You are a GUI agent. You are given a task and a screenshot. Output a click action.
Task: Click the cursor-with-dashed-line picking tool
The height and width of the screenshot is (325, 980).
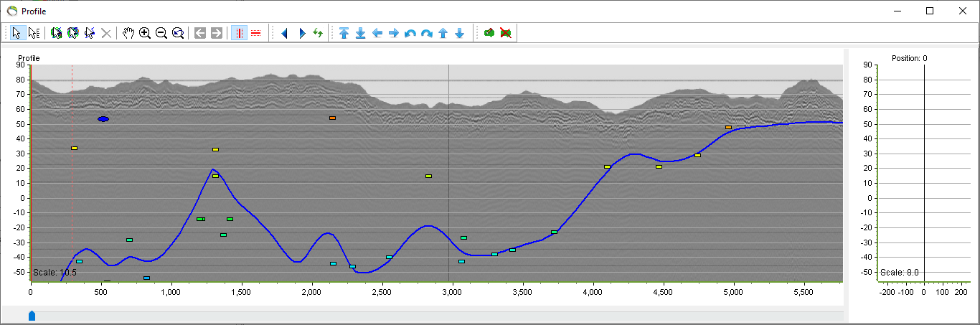click(x=90, y=33)
